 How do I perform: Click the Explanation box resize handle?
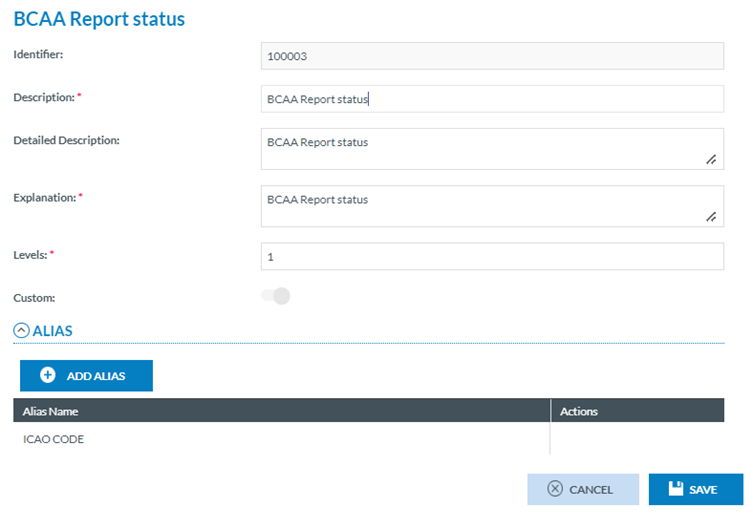pos(711,216)
